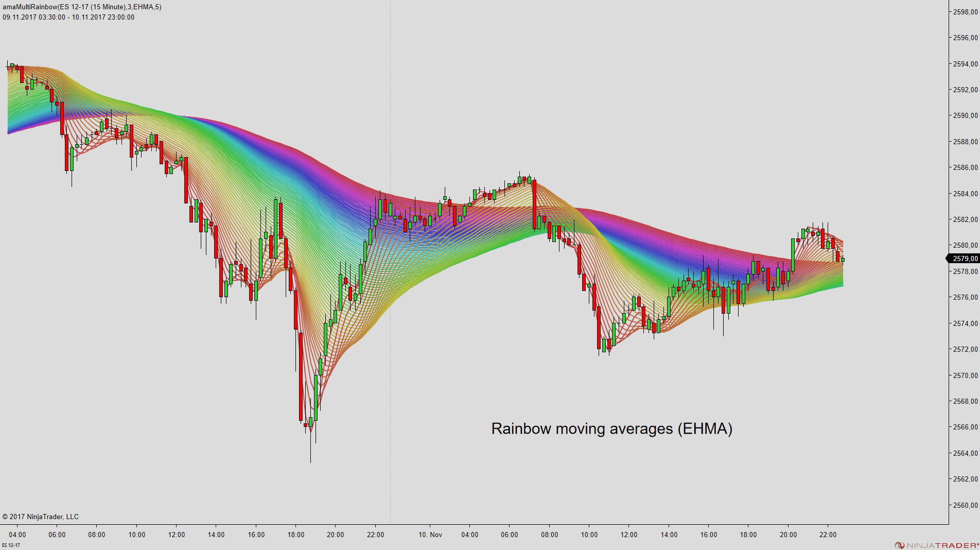The image size is (980, 550).
Task: Click the ES 12-17 instrument label
Action: (x=11, y=545)
